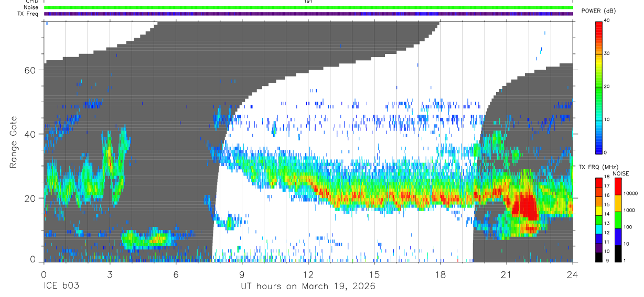Click the 1000 NOISE tick label
Viewport: 644px width, 297px height.
pos(629,210)
